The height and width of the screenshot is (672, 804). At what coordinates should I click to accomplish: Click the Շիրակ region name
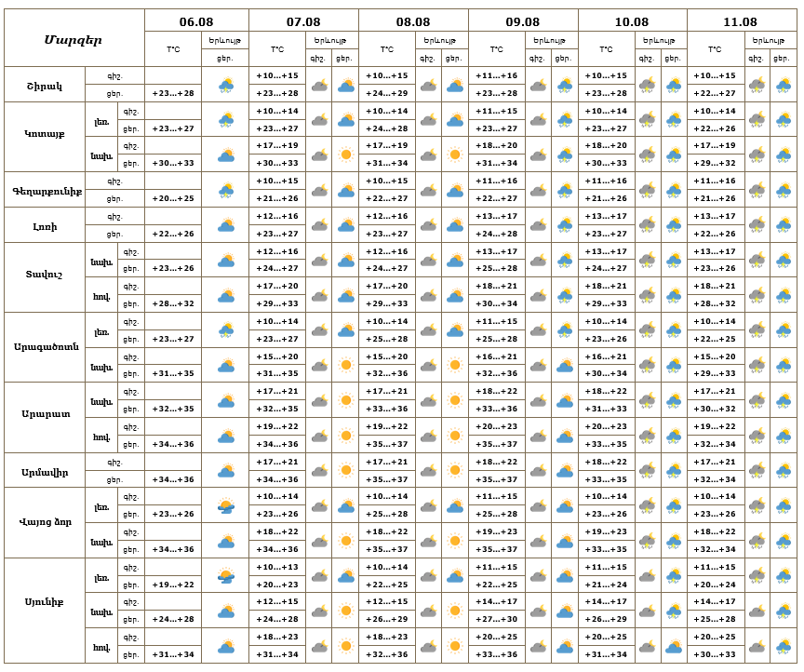pyautogui.click(x=45, y=85)
